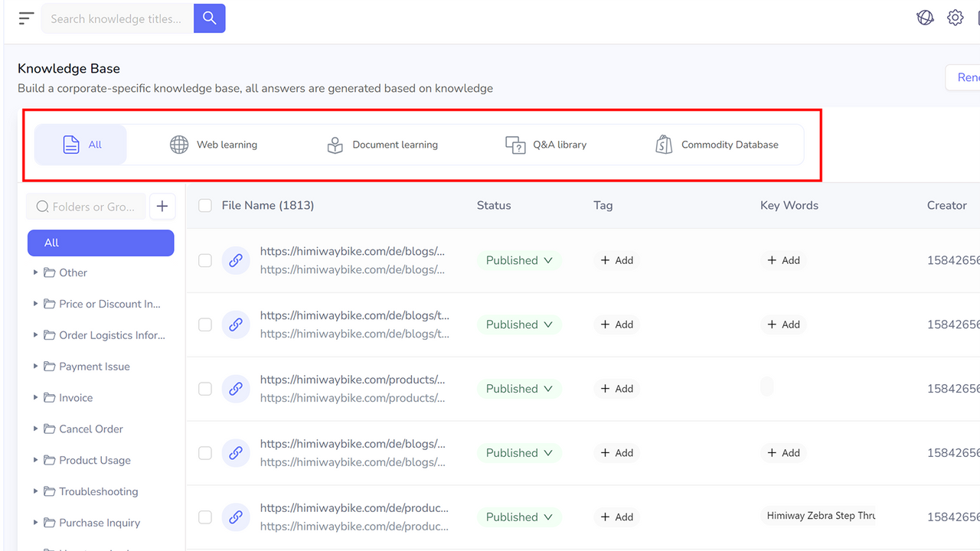This screenshot has height=551, width=980.
Task: Check the select-all box in the header row
Action: pyautogui.click(x=204, y=205)
